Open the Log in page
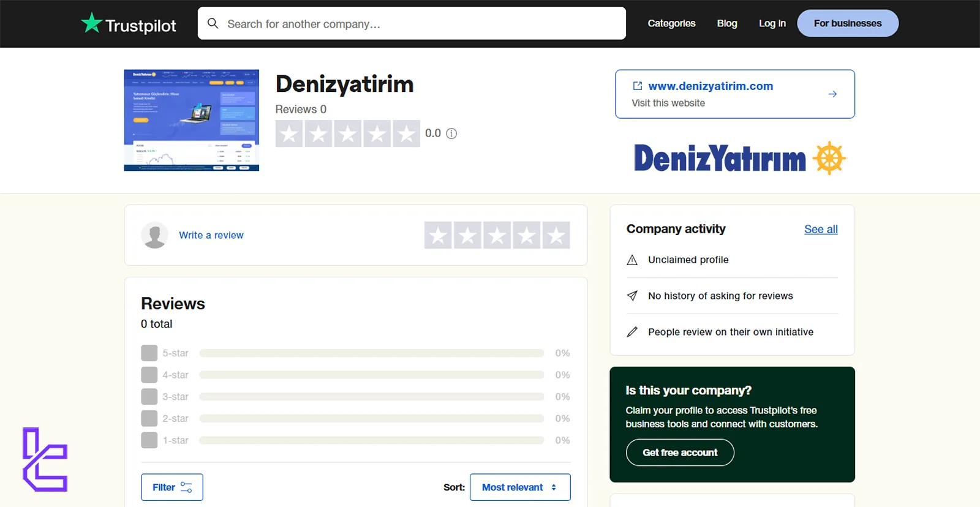980x507 pixels. 772,23
